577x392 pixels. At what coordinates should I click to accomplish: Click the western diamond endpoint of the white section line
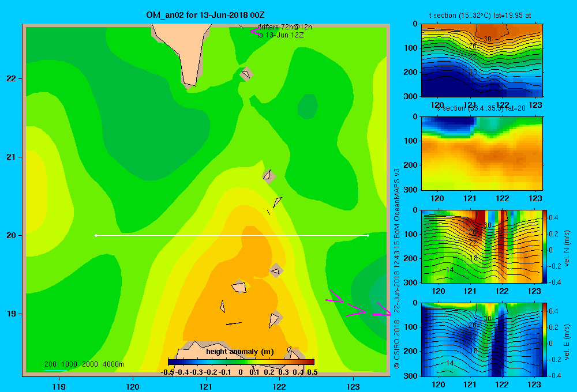96,235
